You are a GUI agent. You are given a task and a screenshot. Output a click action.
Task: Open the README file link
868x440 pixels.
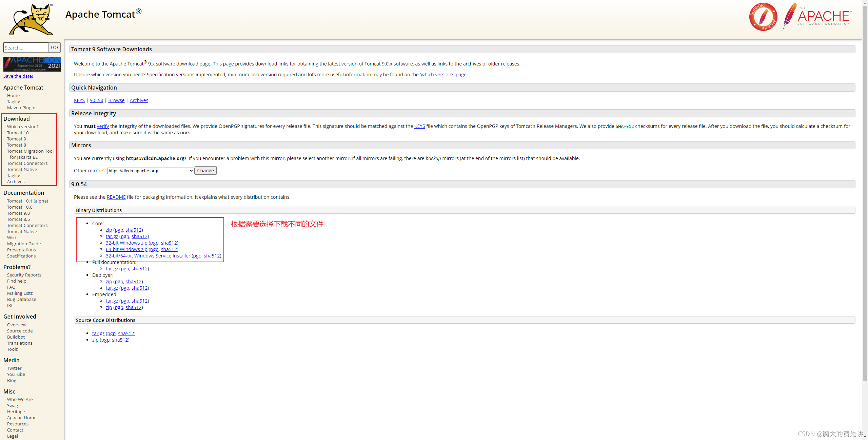(x=116, y=197)
